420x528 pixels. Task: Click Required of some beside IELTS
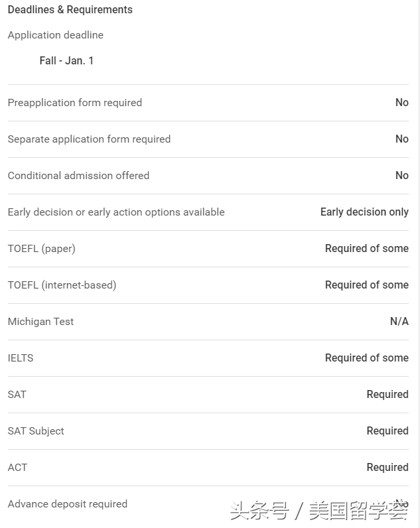click(x=366, y=358)
